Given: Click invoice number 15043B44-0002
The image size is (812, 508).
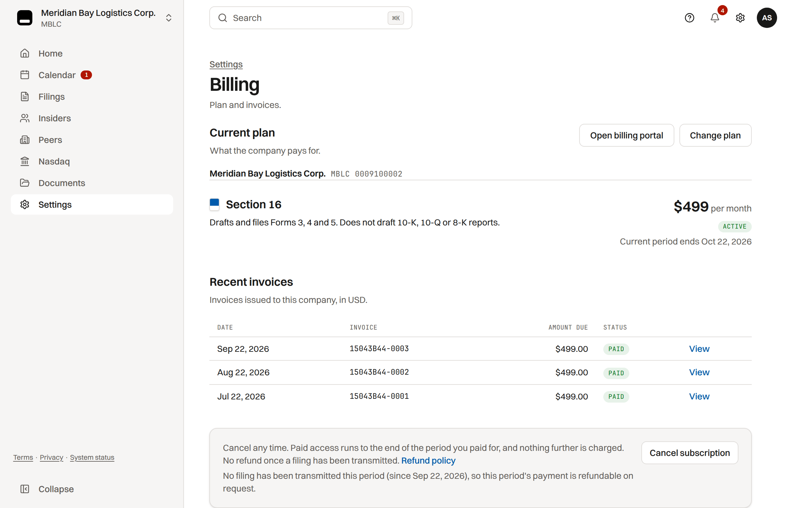Looking at the screenshot, I should point(379,372).
